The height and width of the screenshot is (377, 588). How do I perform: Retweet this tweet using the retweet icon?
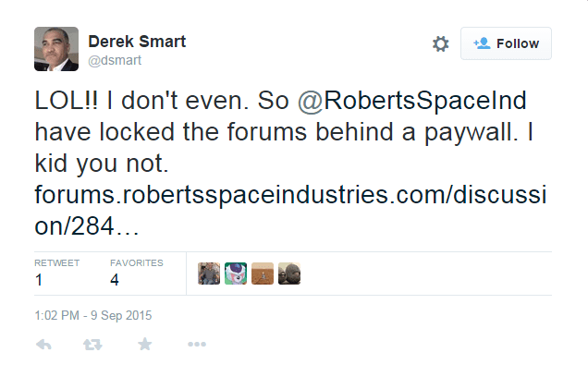(93, 345)
